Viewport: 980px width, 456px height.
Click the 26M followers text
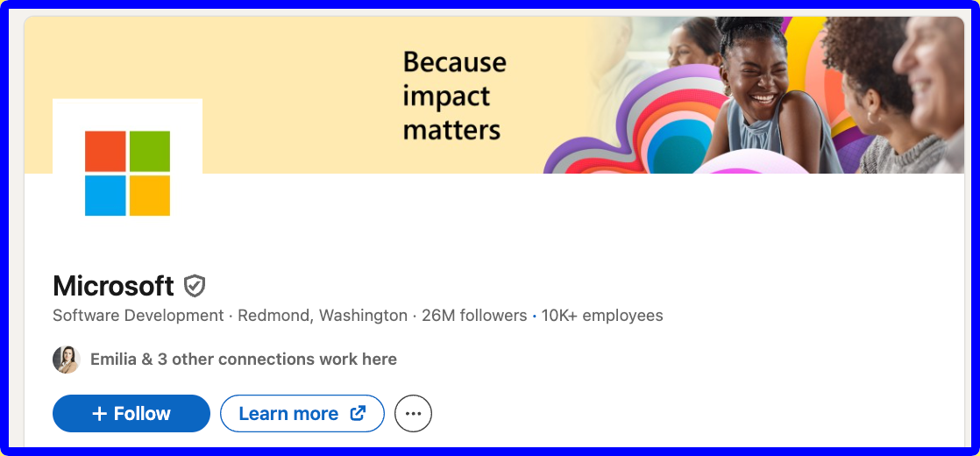(x=474, y=316)
